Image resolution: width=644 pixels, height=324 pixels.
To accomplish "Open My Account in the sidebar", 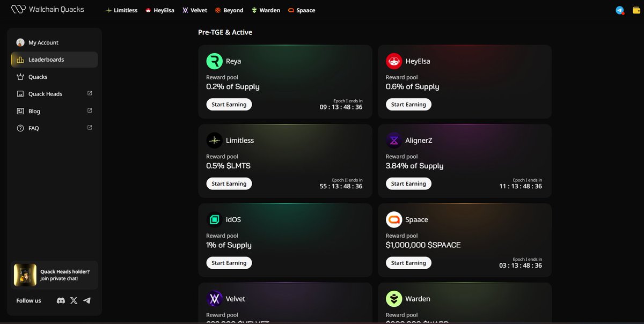I will [x=45, y=42].
